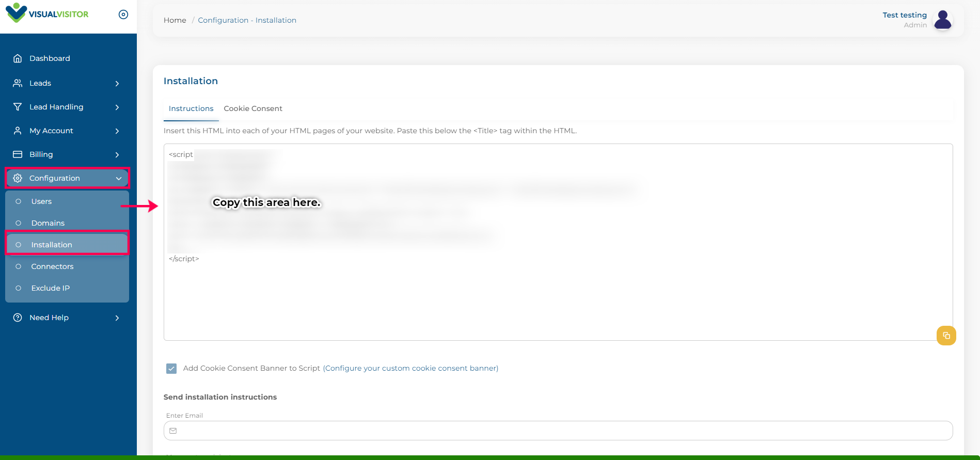
Task: Focus the Enter Email input field
Action: [558, 431]
